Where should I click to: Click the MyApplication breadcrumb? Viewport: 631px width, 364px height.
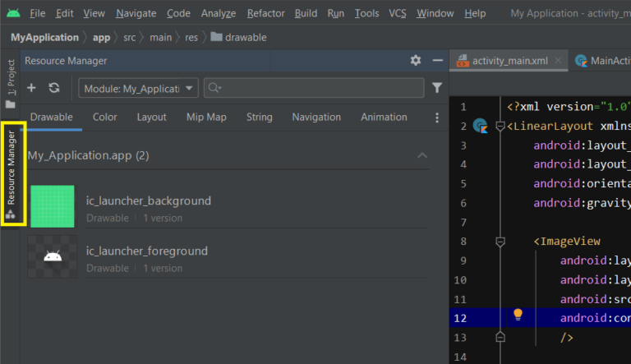[44, 37]
